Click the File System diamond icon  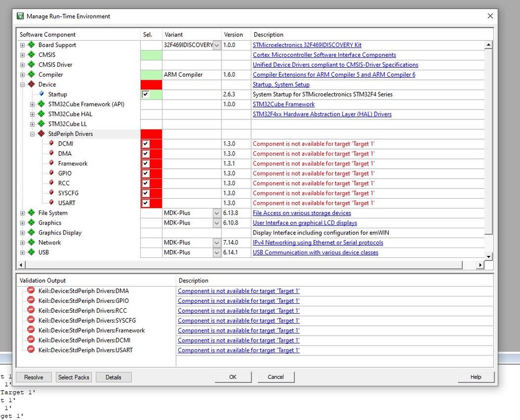coord(31,213)
